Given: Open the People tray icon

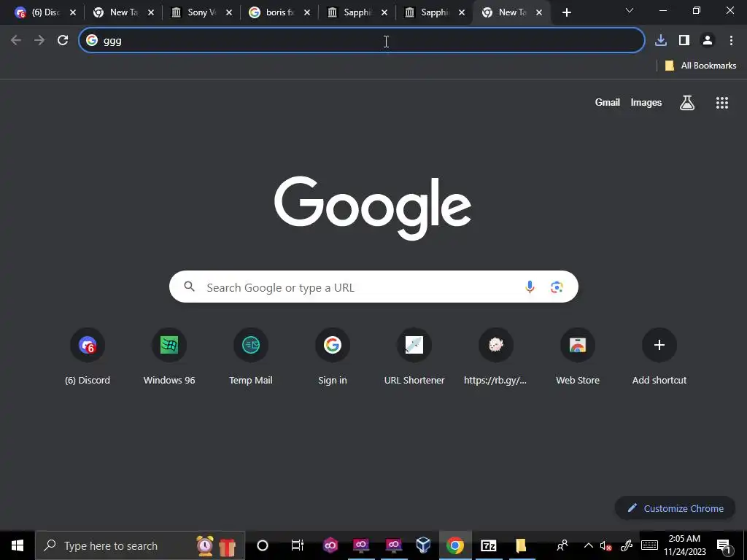Looking at the screenshot, I should 562,545.
